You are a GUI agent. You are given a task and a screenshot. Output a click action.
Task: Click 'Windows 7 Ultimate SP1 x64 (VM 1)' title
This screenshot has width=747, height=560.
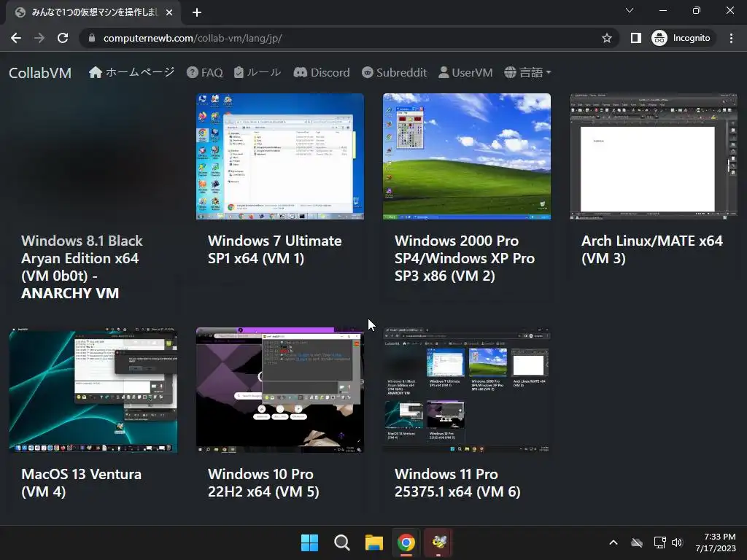tap(275, 249)
